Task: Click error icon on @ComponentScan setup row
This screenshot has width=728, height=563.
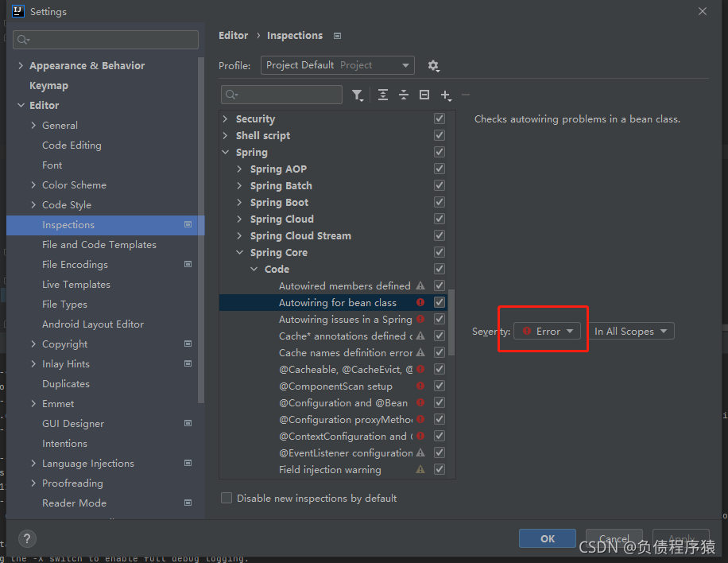Action: click(x=420, y=386)
